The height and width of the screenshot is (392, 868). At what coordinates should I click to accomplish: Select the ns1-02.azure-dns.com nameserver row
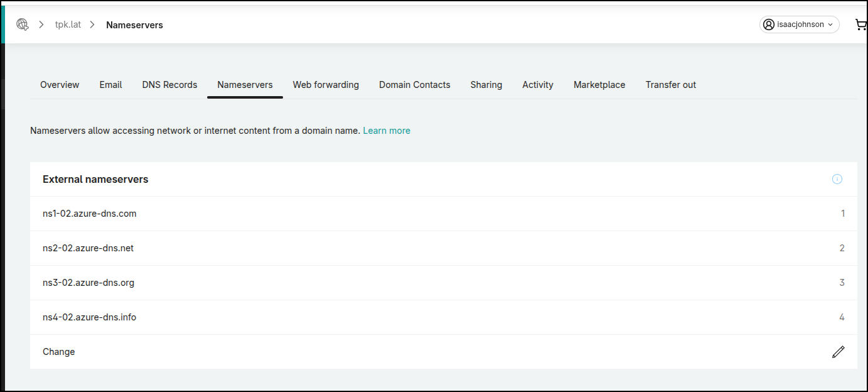[90, 214]
